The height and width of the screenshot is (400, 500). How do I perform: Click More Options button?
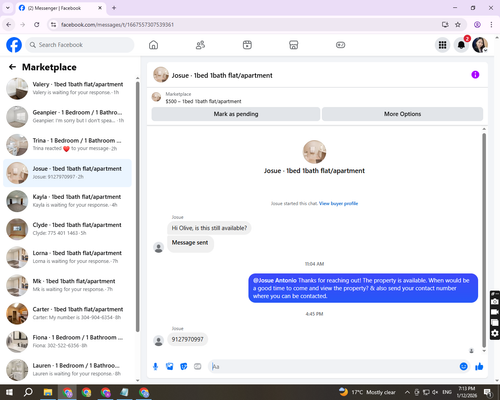402,114
